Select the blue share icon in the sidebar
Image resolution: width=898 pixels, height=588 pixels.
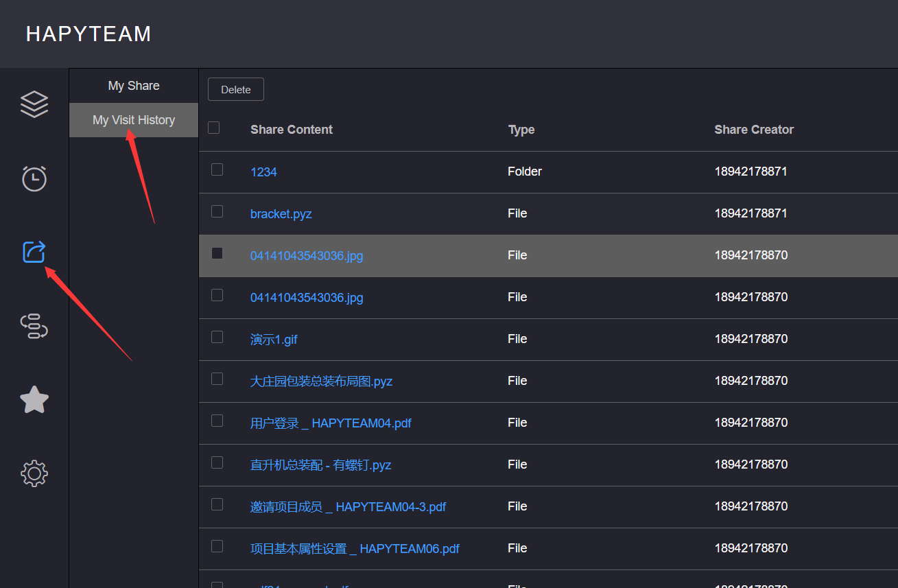(x=34, y=252)
